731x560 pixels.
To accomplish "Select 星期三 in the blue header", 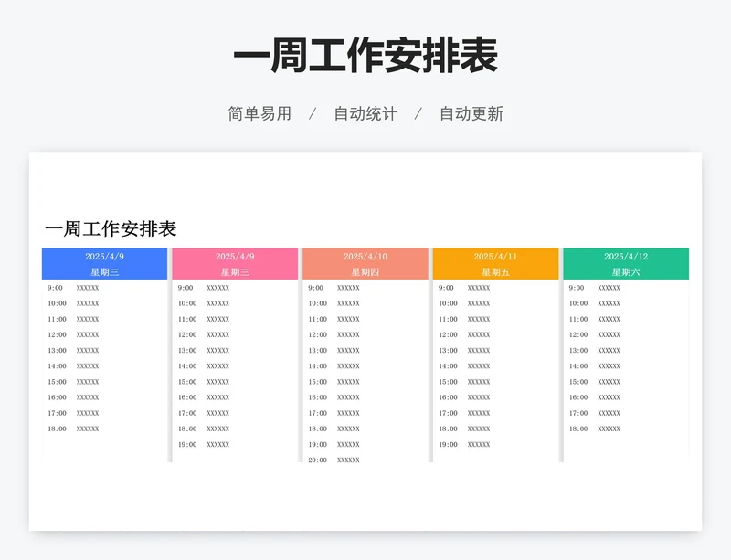I will click(x=104, y=272).
